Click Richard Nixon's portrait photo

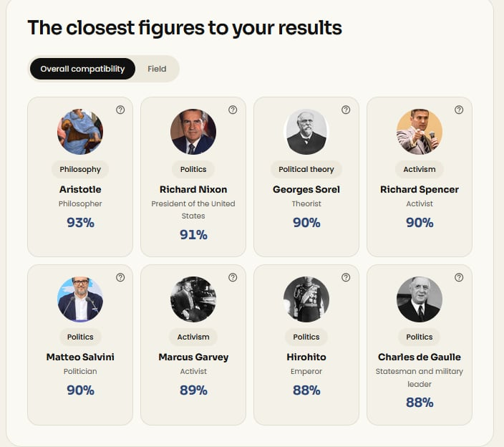point(193,132)
